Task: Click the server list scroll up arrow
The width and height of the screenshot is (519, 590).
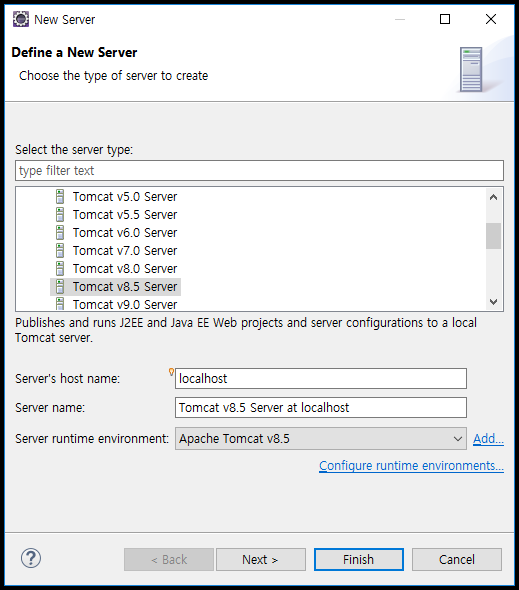Action: coord(493,197)
